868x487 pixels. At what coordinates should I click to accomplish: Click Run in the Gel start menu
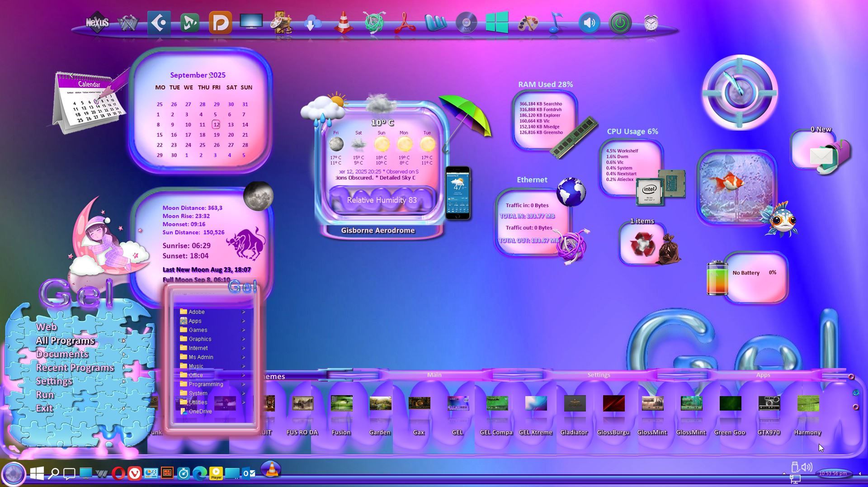[45, 395]
